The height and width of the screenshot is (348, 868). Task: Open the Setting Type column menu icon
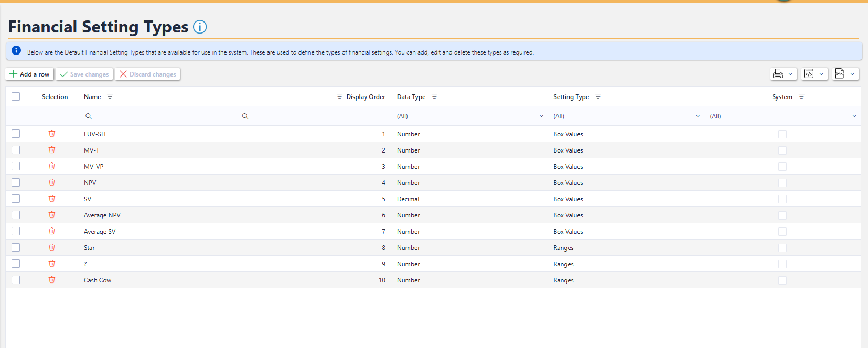click(598, 97)
